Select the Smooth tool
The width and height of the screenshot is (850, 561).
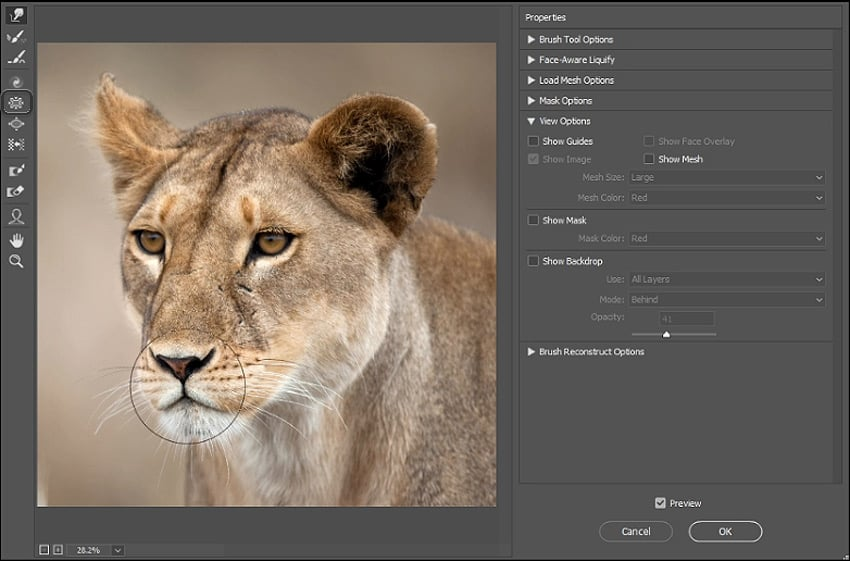(x=16, y=57)
